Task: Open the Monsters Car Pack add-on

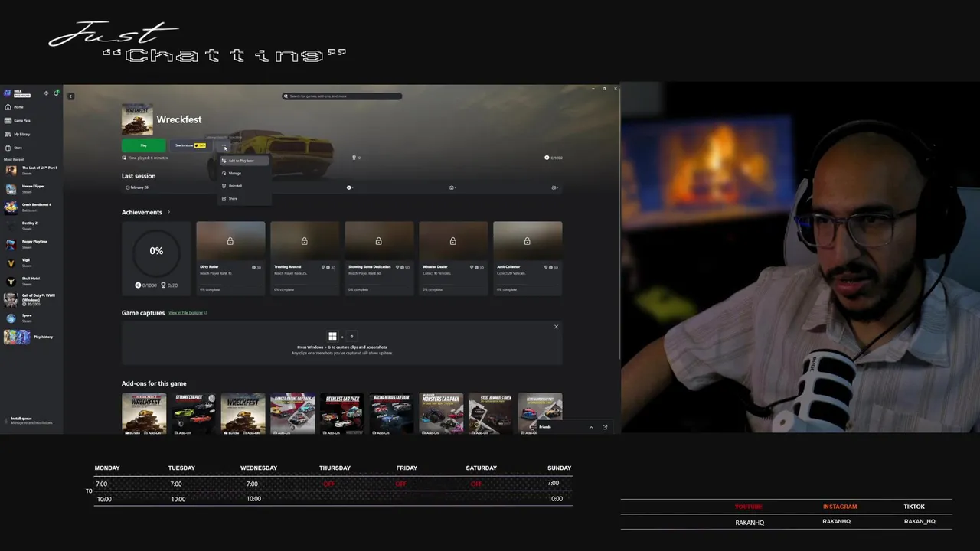Action: 441,414
